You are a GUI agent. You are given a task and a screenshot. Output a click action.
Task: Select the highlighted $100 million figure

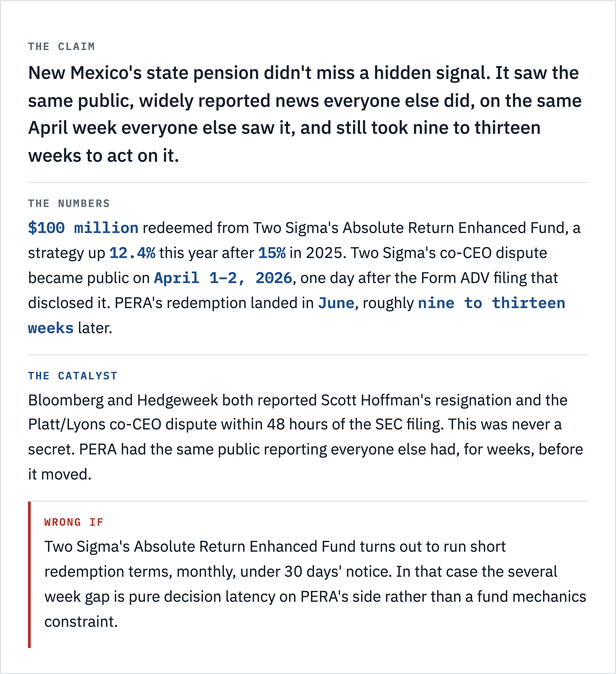click(83, 228)
